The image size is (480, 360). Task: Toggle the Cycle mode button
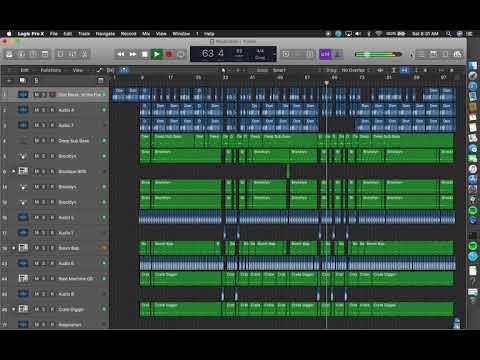pyautogui.click(x=181, y=54)
